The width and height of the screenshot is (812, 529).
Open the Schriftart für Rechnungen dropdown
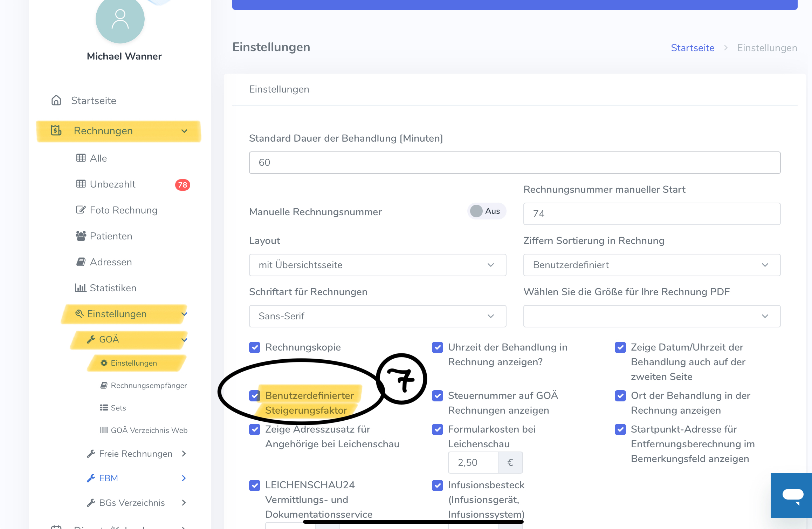tap(377, 316)
